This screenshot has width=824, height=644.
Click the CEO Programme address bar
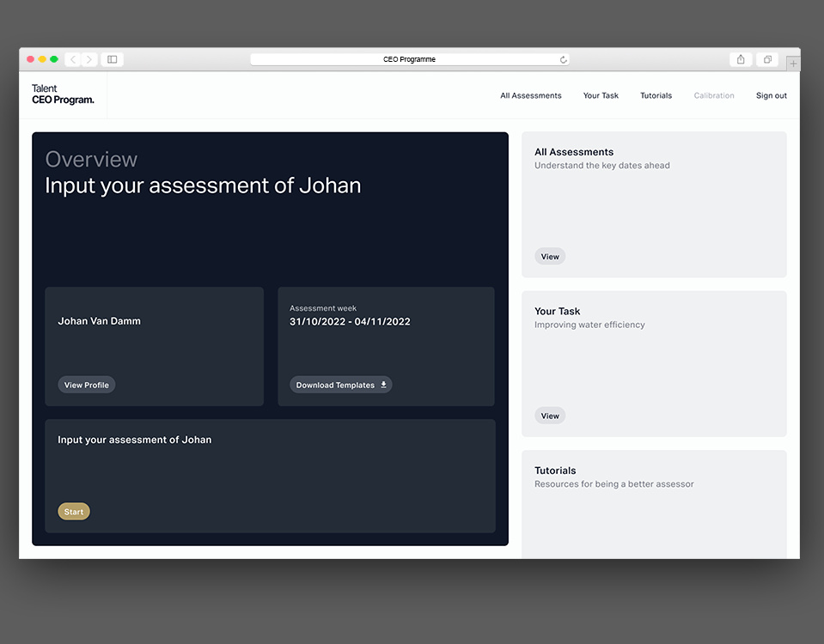click(x=409, y=59)
